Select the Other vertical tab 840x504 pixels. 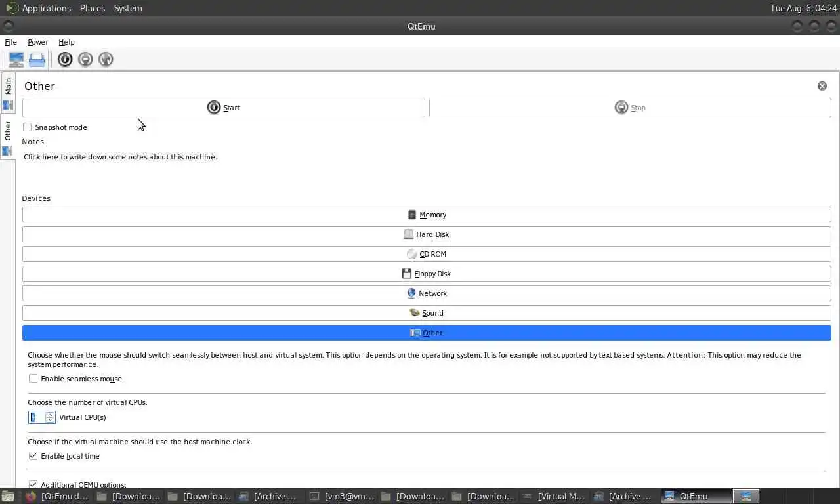8,137
